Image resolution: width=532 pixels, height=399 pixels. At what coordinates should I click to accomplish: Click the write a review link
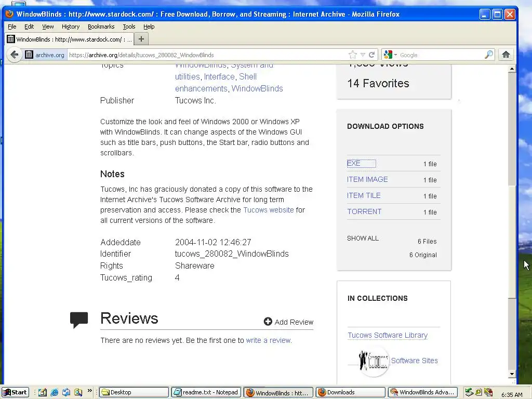tap(269, 340)
